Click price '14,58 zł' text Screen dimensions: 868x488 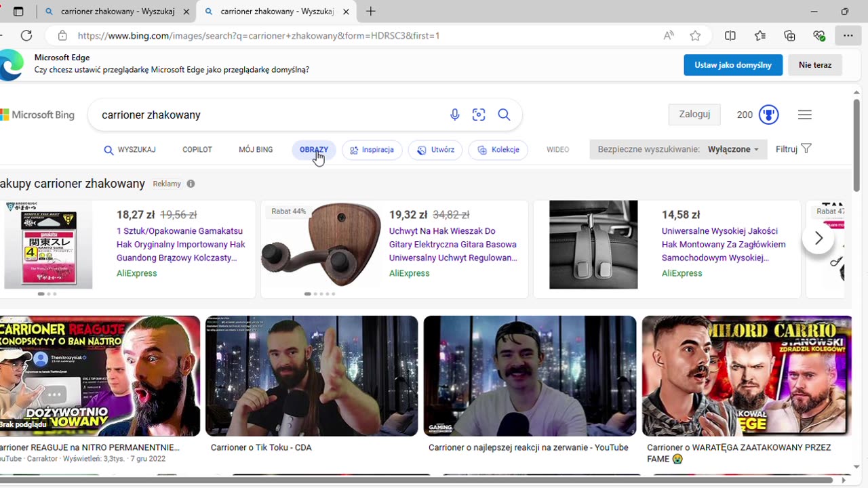[680, 215]
